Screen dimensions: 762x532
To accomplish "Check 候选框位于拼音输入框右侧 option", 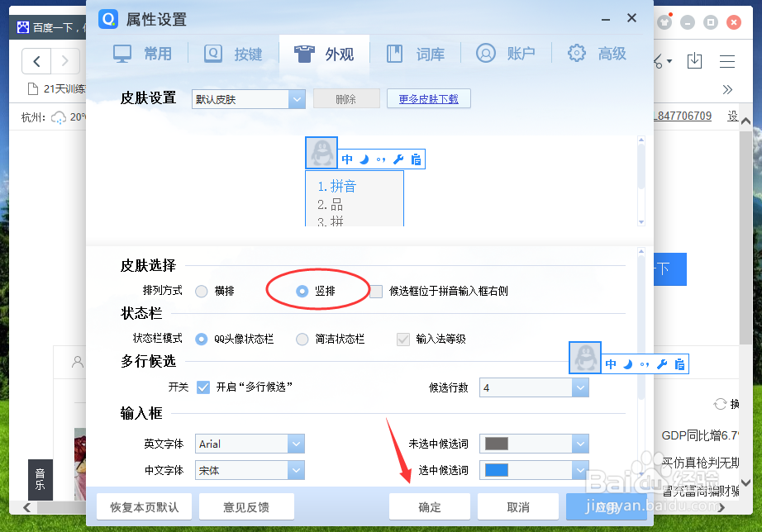I will pos(376,291).
